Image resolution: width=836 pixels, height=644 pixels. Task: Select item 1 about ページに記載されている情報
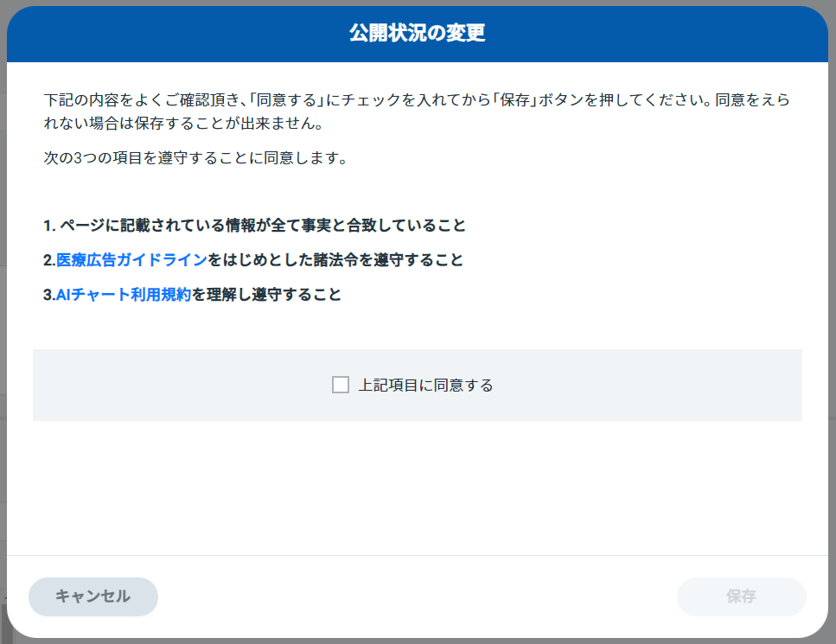point(255,225)
